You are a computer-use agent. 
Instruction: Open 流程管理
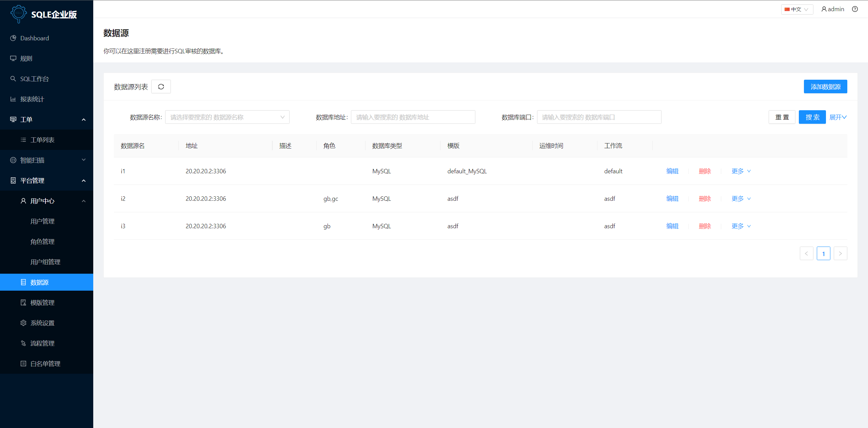[46, 343]
